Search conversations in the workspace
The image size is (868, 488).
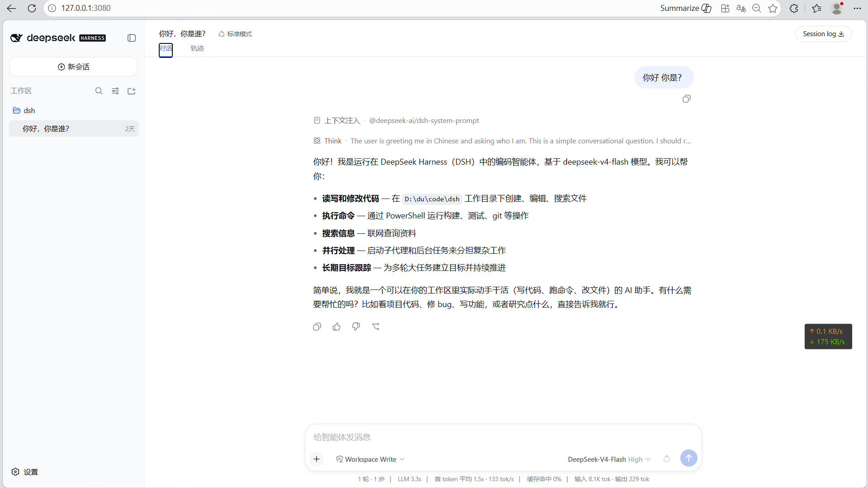(x=99, y=91)
